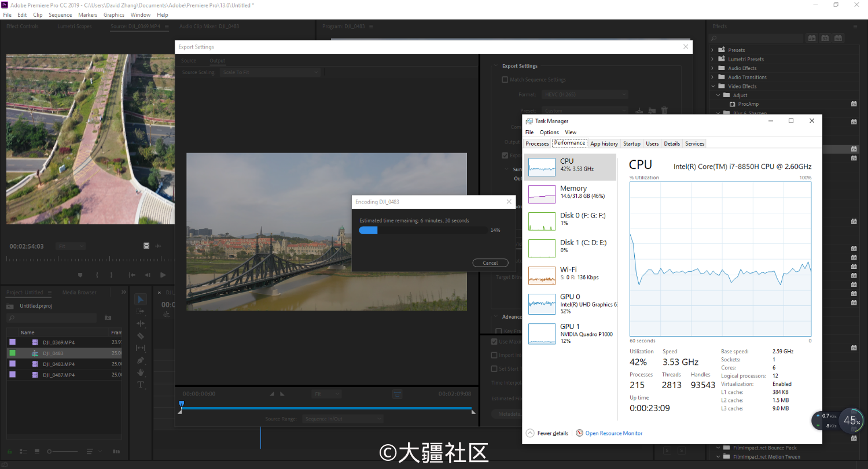Click Import Preset icon beside Preset dropdown
Viewport: 868px width, 469px height.
tap(652, 110)
